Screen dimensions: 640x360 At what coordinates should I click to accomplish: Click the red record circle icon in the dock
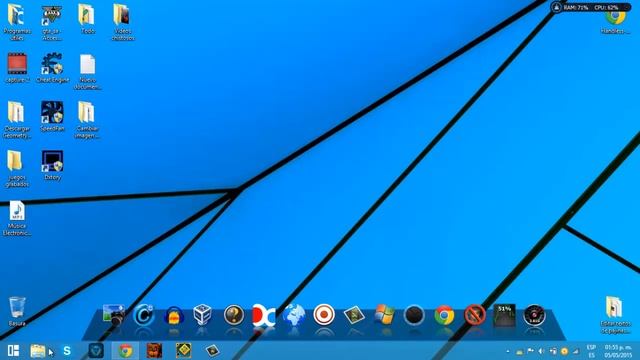coord(324,315)
